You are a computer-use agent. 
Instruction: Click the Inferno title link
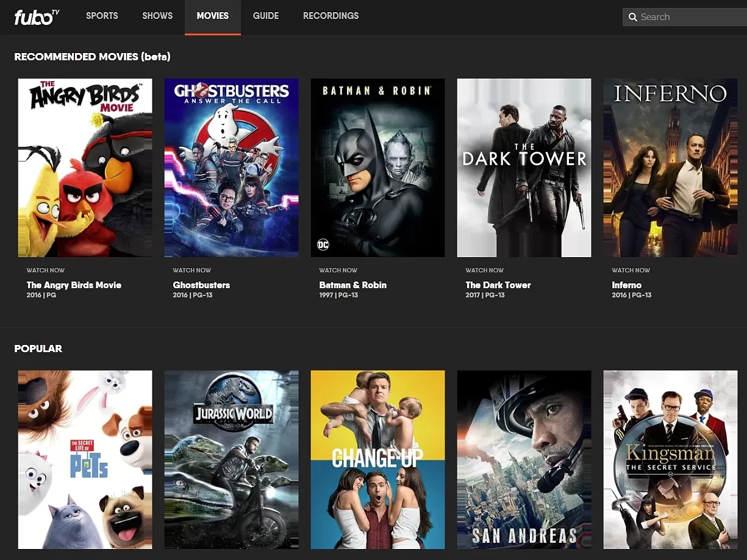[x=627, y=285]
